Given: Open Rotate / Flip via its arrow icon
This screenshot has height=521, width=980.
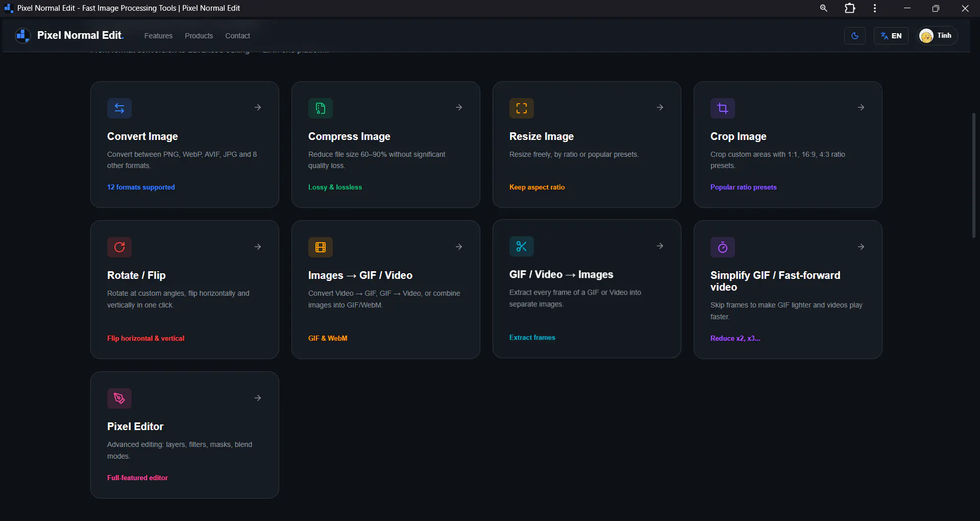Looking at the screenshot, I should click(x=258, y=247).
